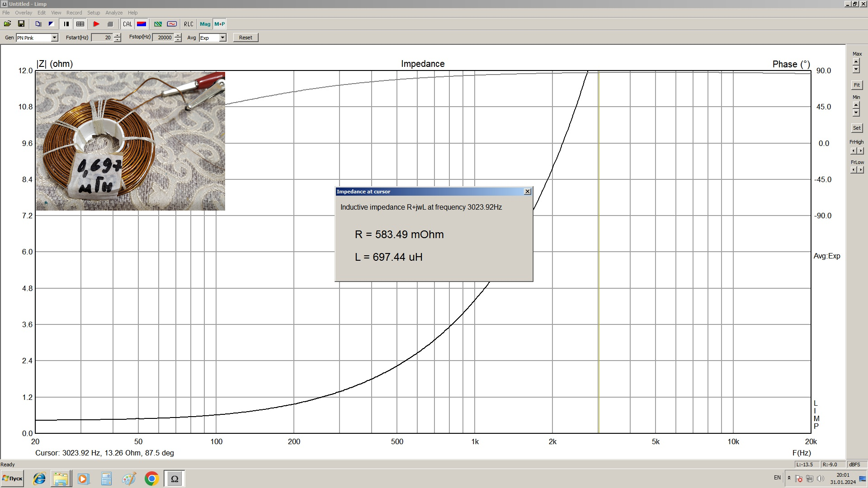Open the Gen PN Pink dropdown
This screenshot has width=868, height=488.
click(x=54, y=38)
